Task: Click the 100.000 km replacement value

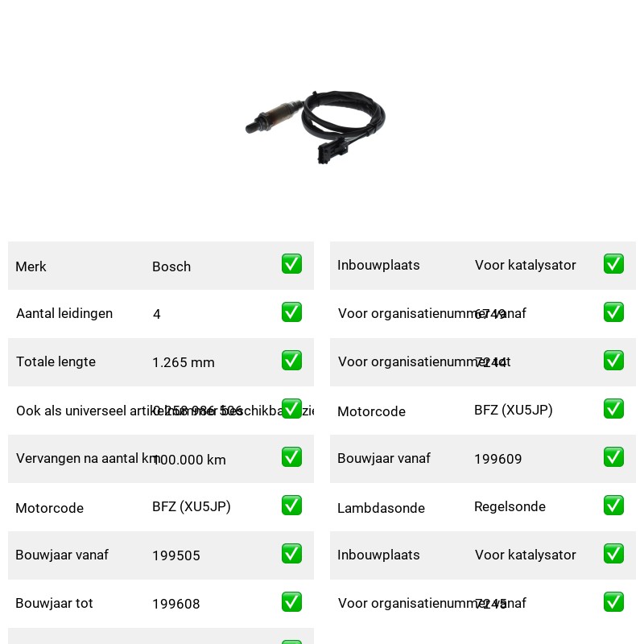Action: click(x=189, y=460)
